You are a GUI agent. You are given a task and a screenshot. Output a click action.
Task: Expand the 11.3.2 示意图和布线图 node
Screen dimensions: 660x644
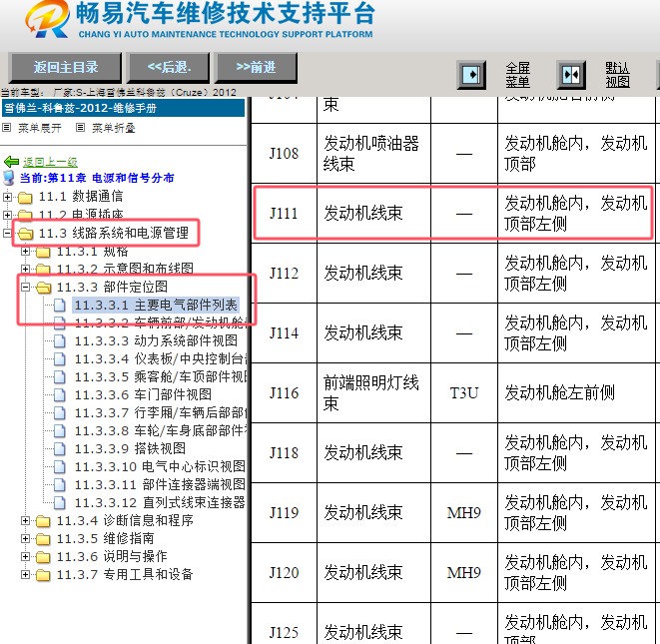pos(25,269)
